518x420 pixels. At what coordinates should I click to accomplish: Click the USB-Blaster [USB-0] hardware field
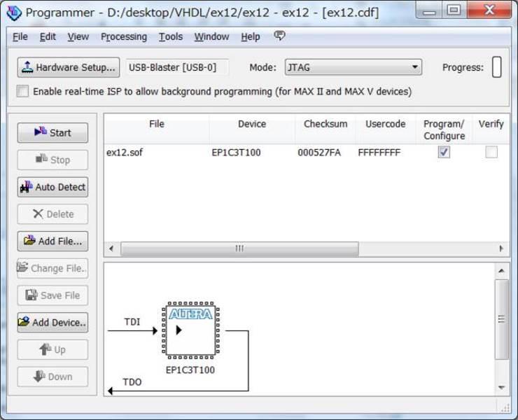click(177, 67)
